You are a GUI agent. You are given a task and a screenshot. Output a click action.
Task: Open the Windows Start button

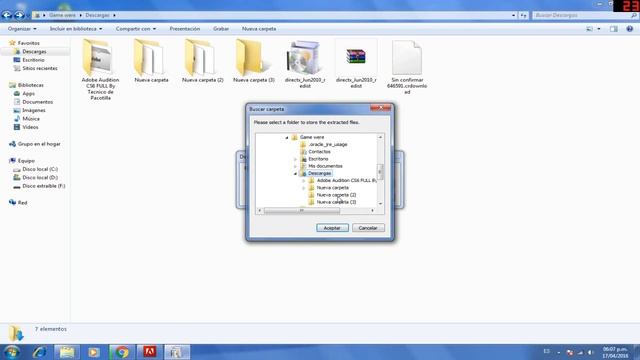pos(12,352)
